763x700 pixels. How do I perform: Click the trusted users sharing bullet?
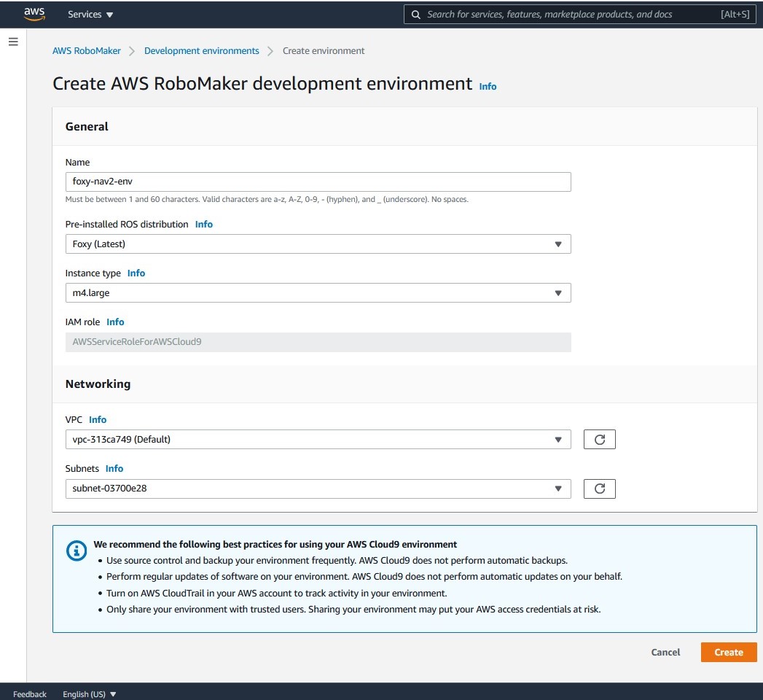tap(353, 610)
